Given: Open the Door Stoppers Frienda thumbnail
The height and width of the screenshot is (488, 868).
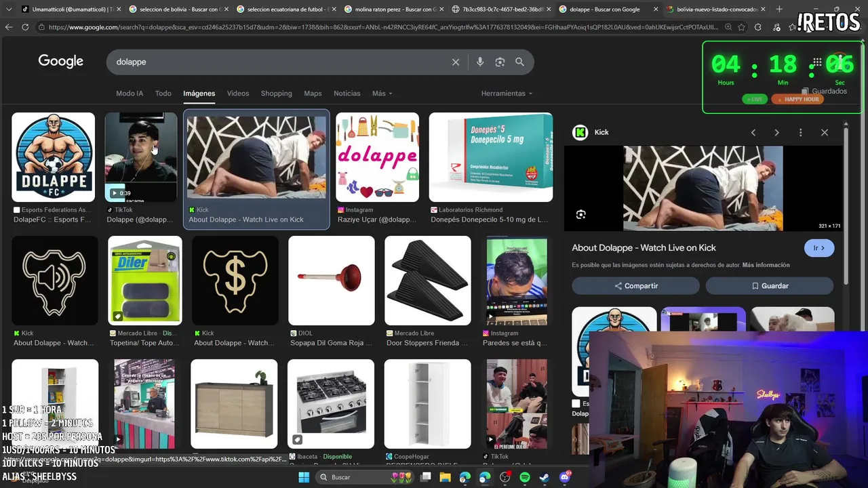Looking at the screenshot, I should pyautogui.click(x=427, y=281).
